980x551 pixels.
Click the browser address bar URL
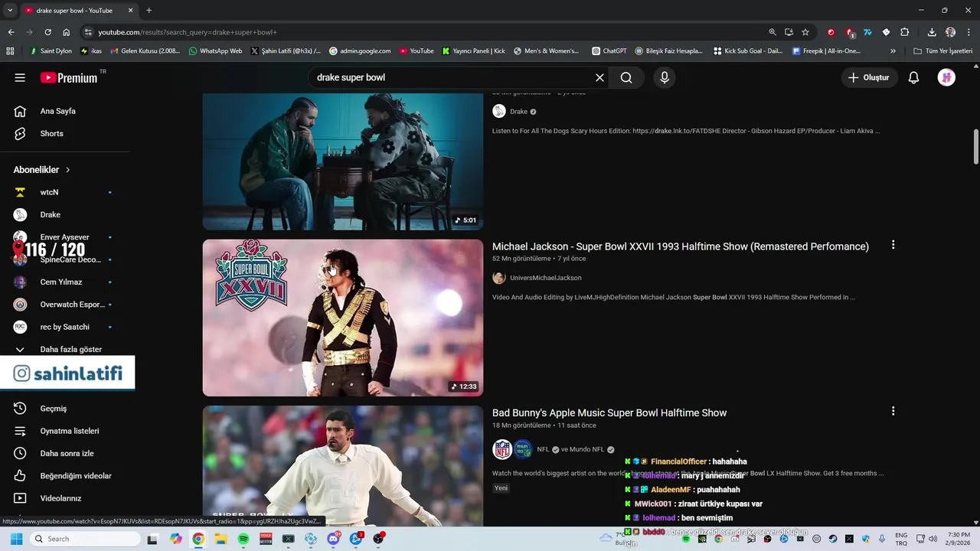tap(188, 32)
